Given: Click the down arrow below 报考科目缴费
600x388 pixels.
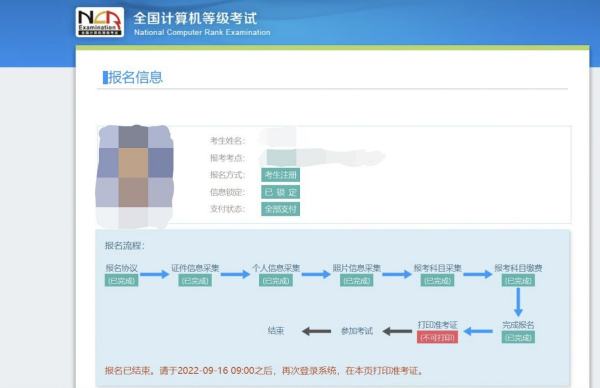Looking at the screenshot, I should click(518, 302).
